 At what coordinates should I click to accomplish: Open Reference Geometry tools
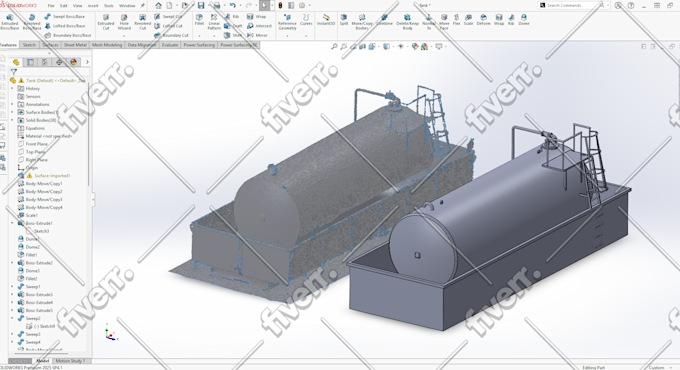pyautogui.click(x=287, y=22)
